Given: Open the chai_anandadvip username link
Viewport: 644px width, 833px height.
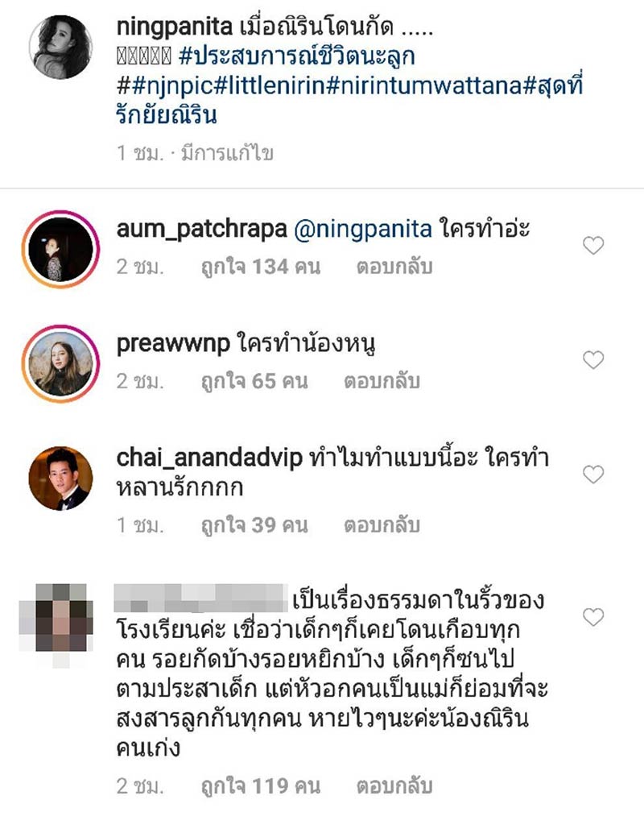Looking at the screenshot, I should [209, 458].
